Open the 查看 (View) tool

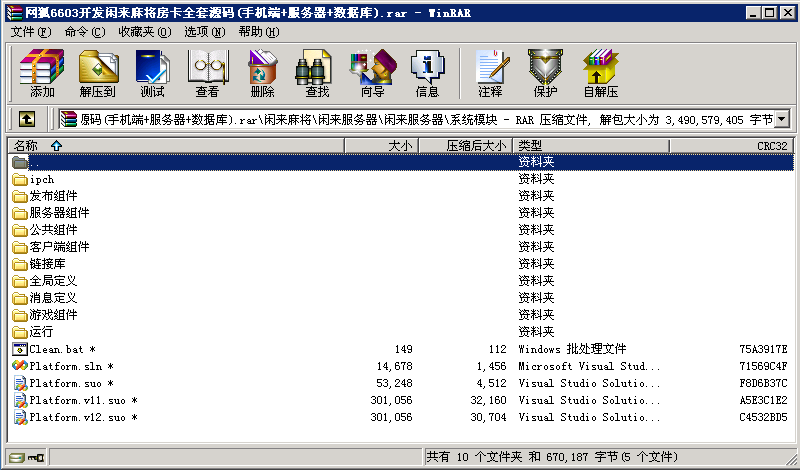click(207, 73)
